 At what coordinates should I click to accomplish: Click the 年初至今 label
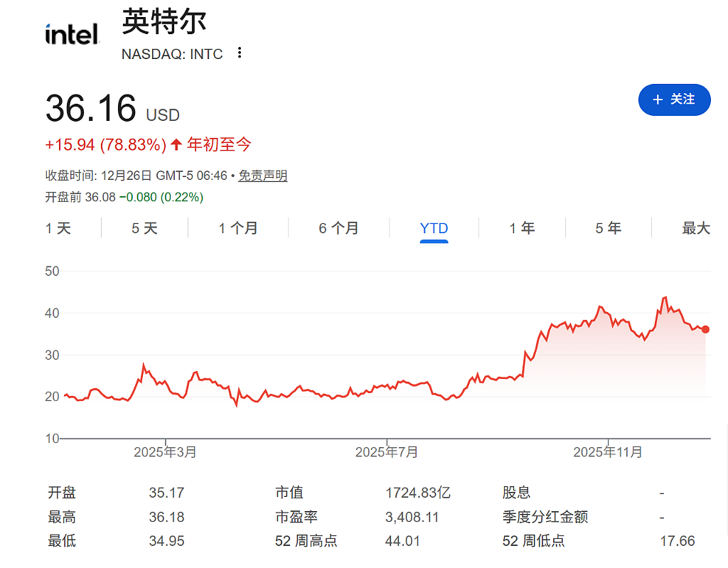[x=219, y=144]
